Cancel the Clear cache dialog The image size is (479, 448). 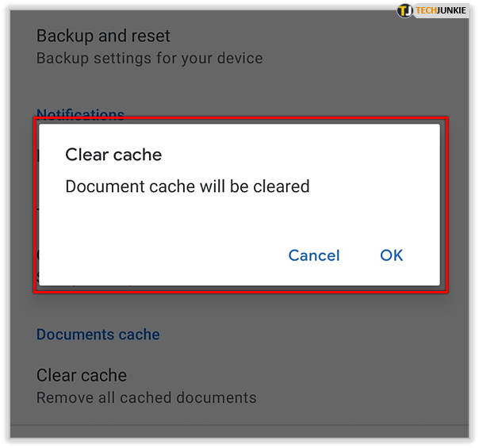click(x=314, y=255)
